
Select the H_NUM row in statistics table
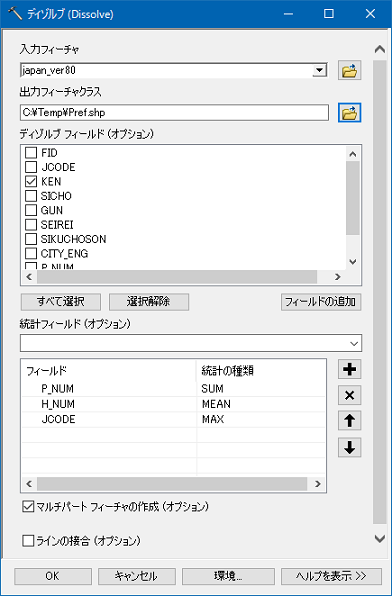[173, 404]
